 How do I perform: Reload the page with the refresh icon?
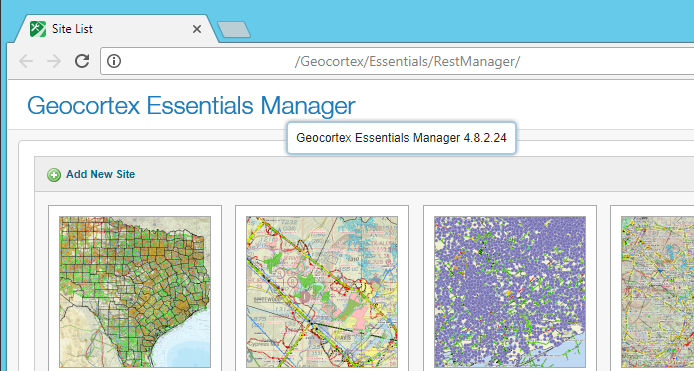pos(82,61)
